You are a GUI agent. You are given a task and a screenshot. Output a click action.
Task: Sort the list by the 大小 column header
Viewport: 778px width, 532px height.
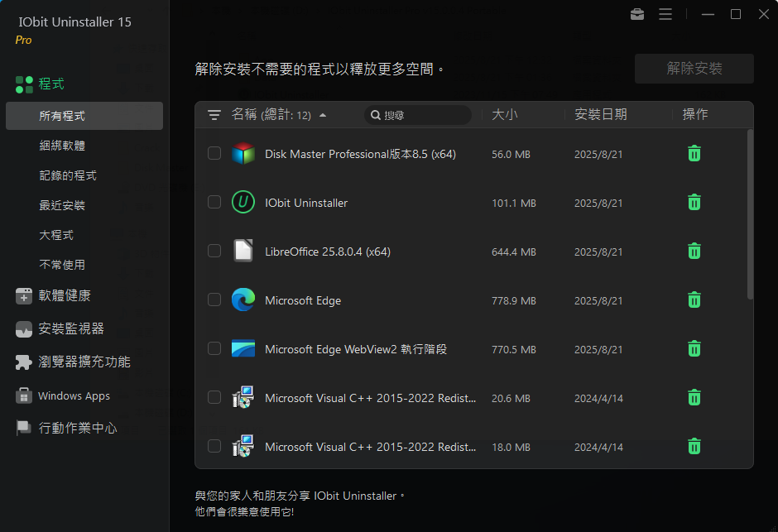click(x=505, y=114)
